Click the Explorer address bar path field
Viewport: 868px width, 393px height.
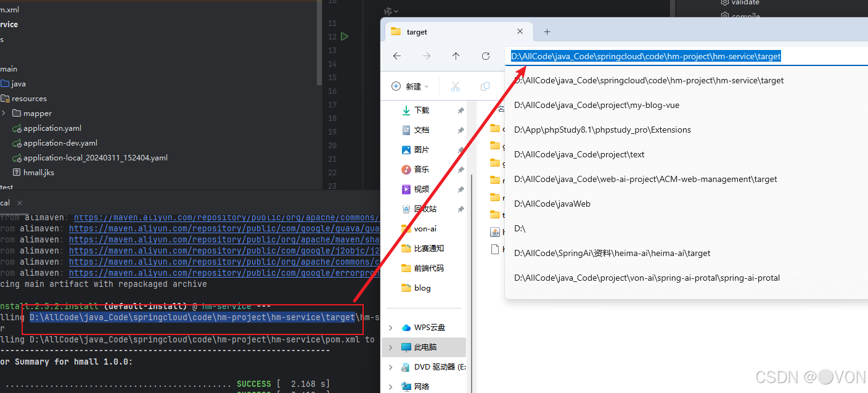point(686,56)
